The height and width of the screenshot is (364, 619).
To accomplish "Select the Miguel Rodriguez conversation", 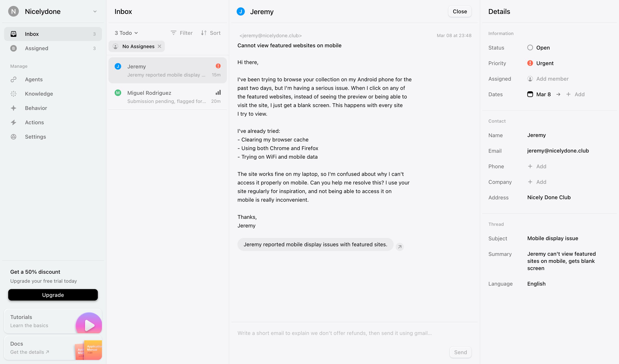I will [x=167, y=97].
